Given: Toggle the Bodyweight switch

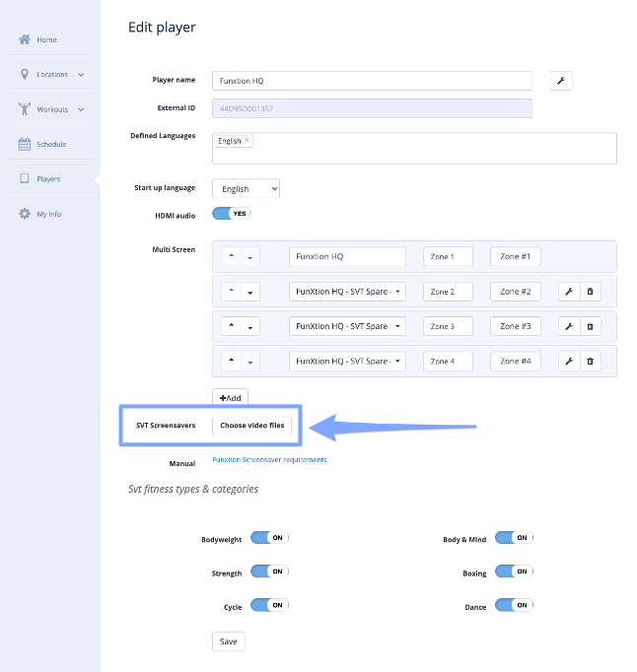Looking at the screenshot, I should pos(269,537).
